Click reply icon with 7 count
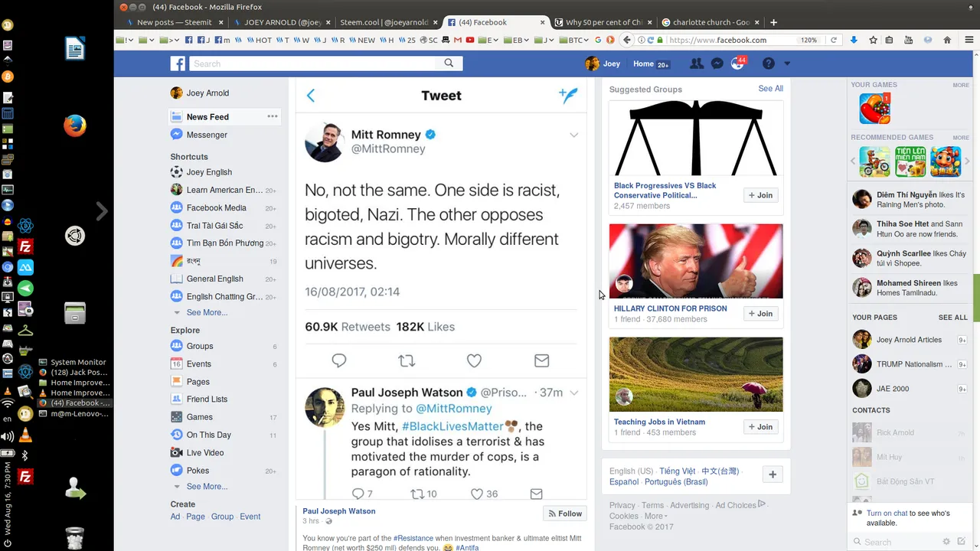Viewport: 980px width, 551px height. point(358,494)
